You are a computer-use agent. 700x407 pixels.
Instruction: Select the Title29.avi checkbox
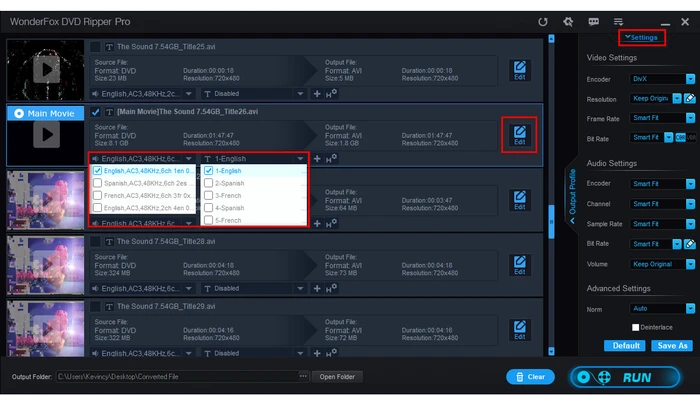coord(95,307)
